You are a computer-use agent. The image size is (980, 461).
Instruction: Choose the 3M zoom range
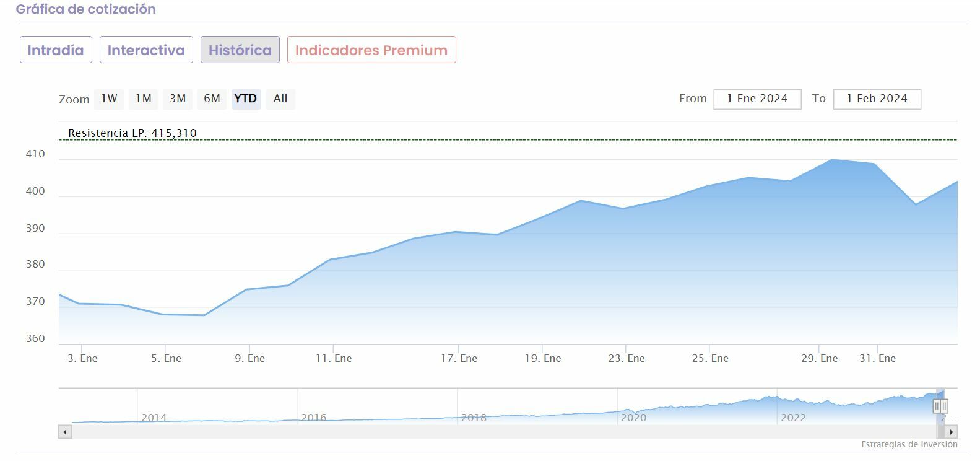[178, 99]
